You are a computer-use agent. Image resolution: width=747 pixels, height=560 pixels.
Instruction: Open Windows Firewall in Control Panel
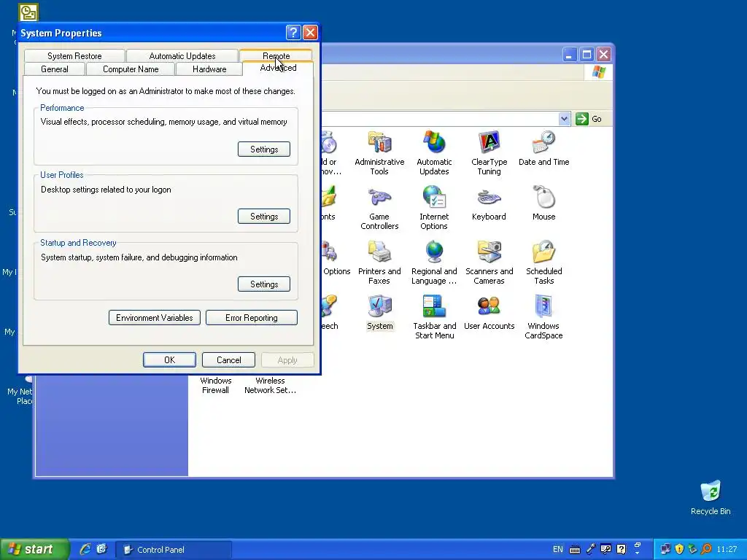(215, 385)
